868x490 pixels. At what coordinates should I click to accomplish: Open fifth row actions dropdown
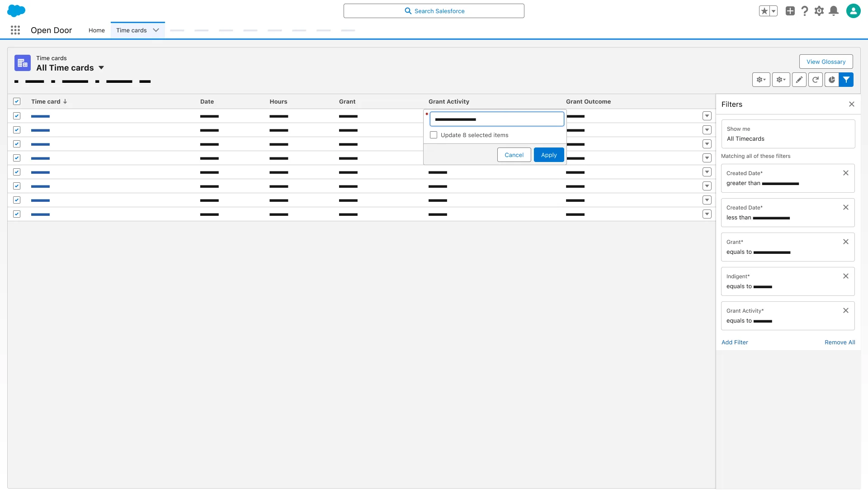707,172
